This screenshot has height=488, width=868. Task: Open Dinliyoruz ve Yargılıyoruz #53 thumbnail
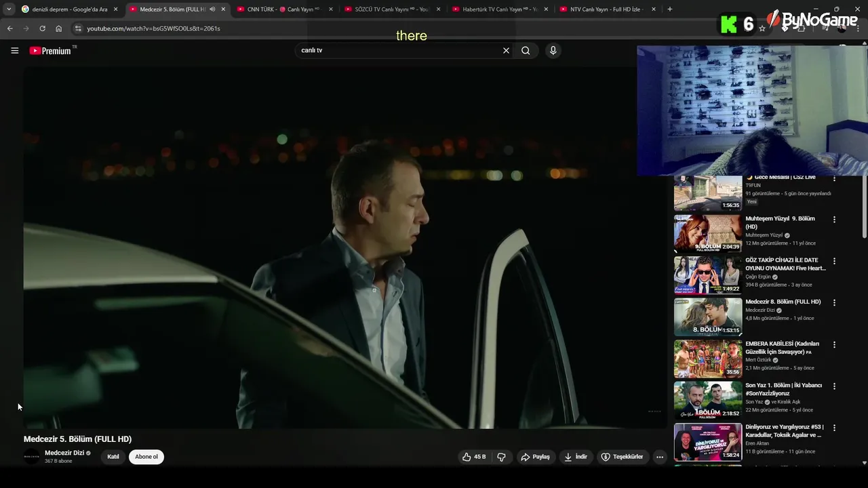(708, 442)
